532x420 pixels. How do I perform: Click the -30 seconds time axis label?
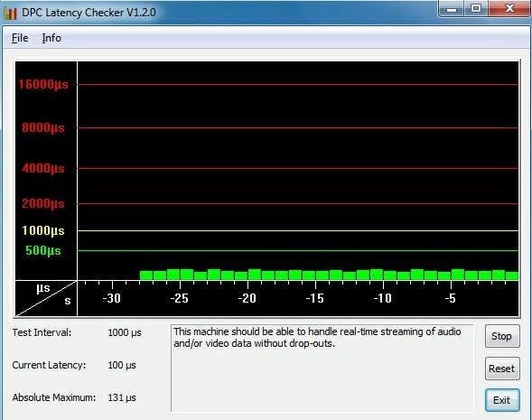[x=112, y=298]
